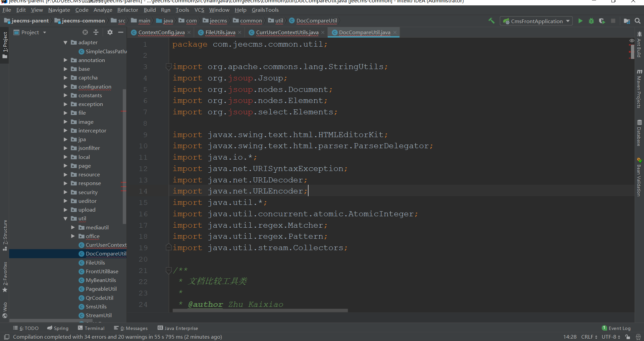Image resolution: width=644 pixels, height=341 pixels.
Task: Start debugging with the bug icon
Action: (x=591, y=21)
